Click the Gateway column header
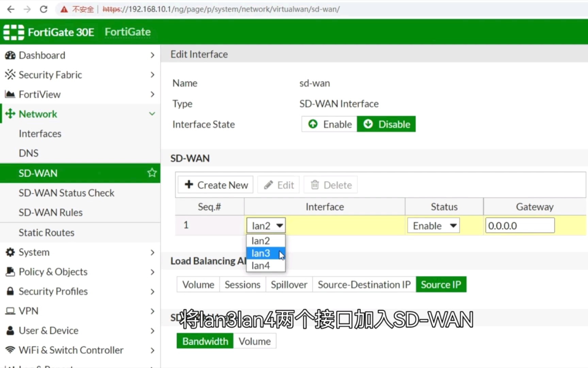Viewport: 588px width, 368px height. point(535,207)
